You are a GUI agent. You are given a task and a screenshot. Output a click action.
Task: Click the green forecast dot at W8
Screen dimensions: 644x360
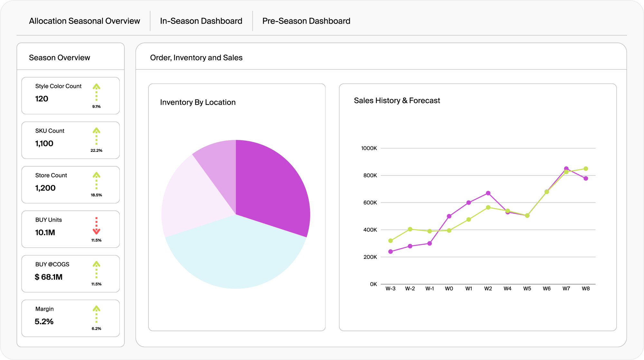[x=585, y=168]
